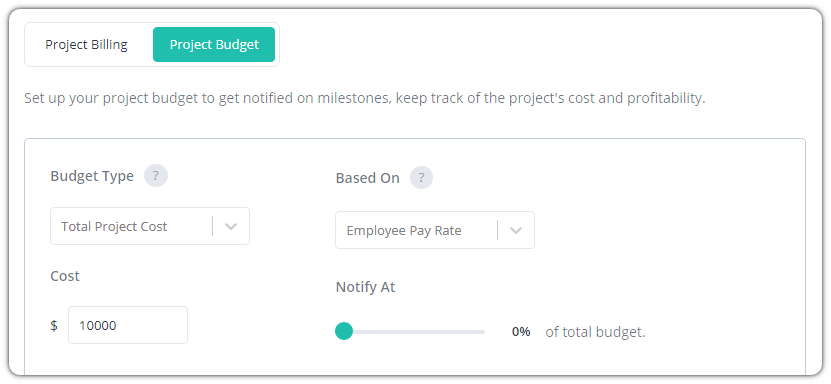Viewport: 831px width, 384px height.
Task: Click the dollar sign beside the cost field
Action: 54,325
